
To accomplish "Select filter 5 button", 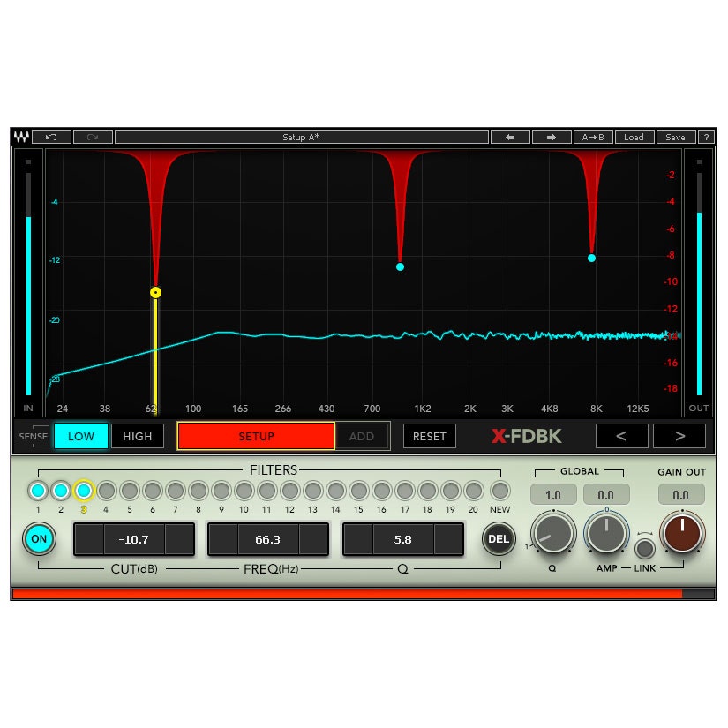I will pos(130,491).
